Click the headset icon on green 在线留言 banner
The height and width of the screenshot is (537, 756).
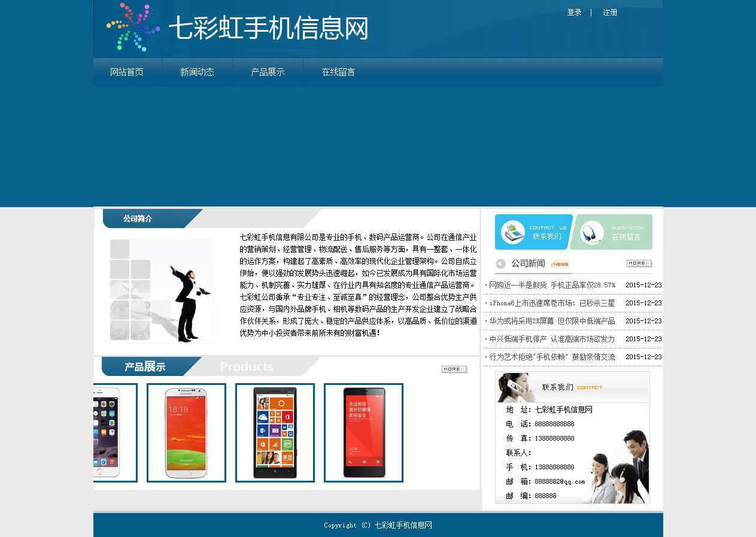tap(591, 233)
